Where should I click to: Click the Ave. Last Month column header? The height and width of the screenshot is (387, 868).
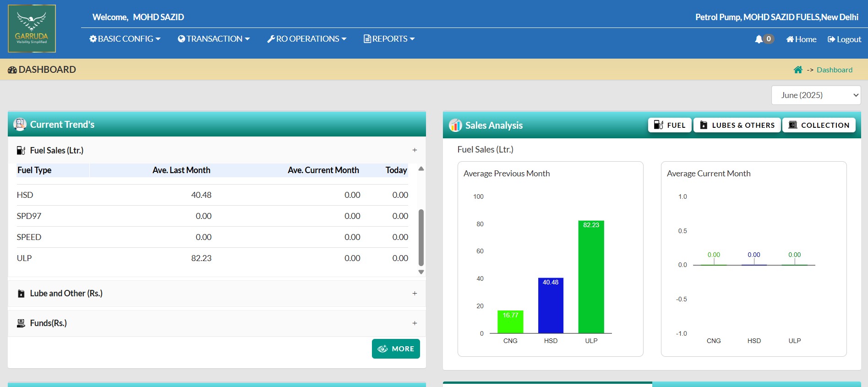point(181,170)
